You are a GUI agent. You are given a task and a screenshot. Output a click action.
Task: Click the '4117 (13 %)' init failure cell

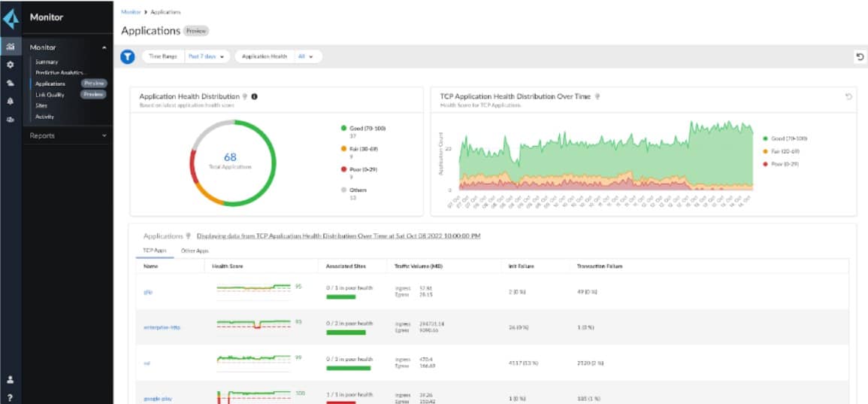(x=522, y=363)
